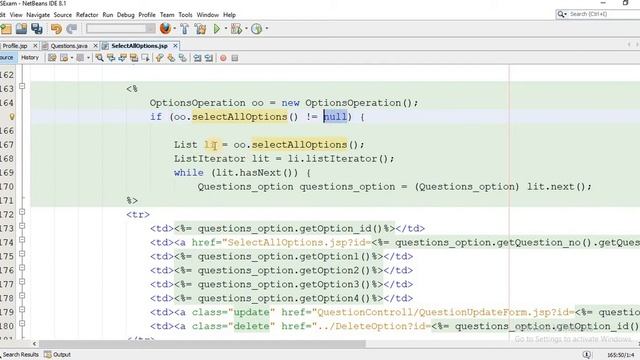640x360 pixels.
Task: Open dropdown arrow beside Firefox browser icon
Action: [174, 29]
